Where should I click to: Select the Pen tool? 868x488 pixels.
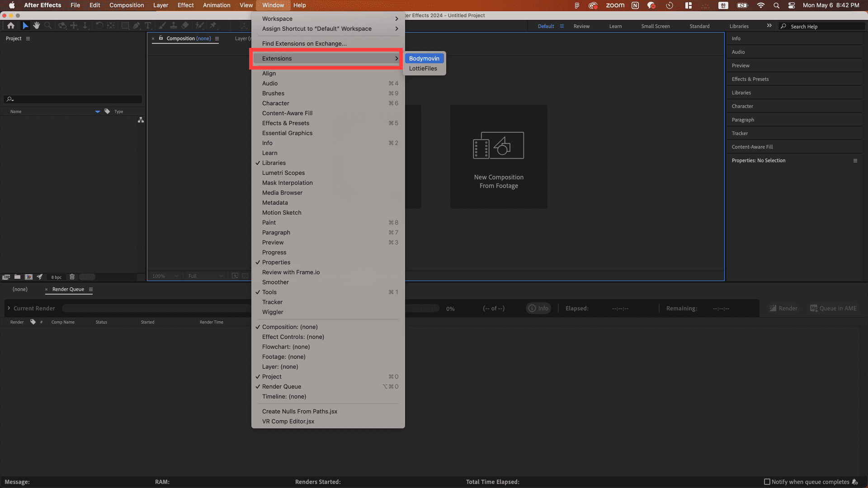tap(137, 26)
